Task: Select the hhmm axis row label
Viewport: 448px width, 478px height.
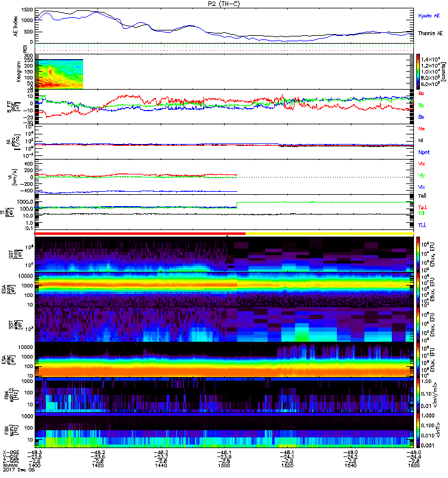Action: [x=10, y=465]
